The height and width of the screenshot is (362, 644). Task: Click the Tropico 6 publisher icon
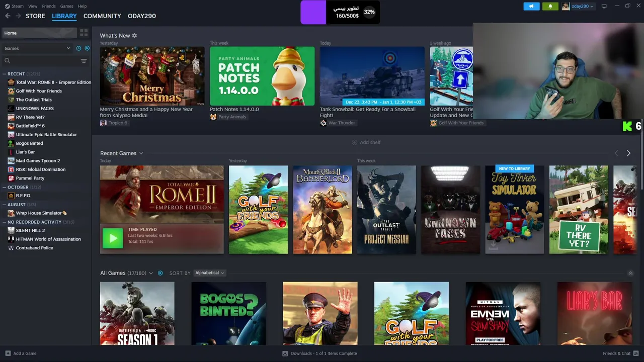pos(103,123)
